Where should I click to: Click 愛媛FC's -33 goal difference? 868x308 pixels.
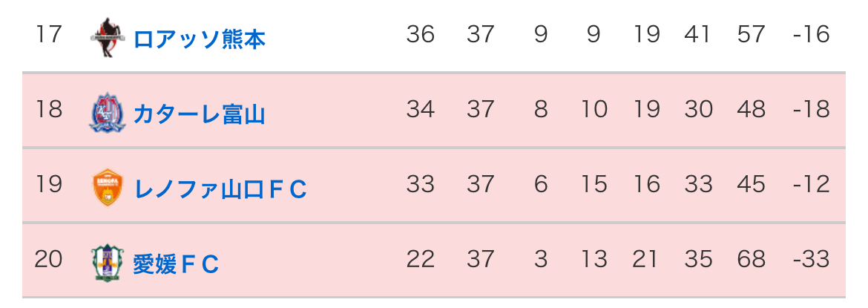tap(811, 260)
